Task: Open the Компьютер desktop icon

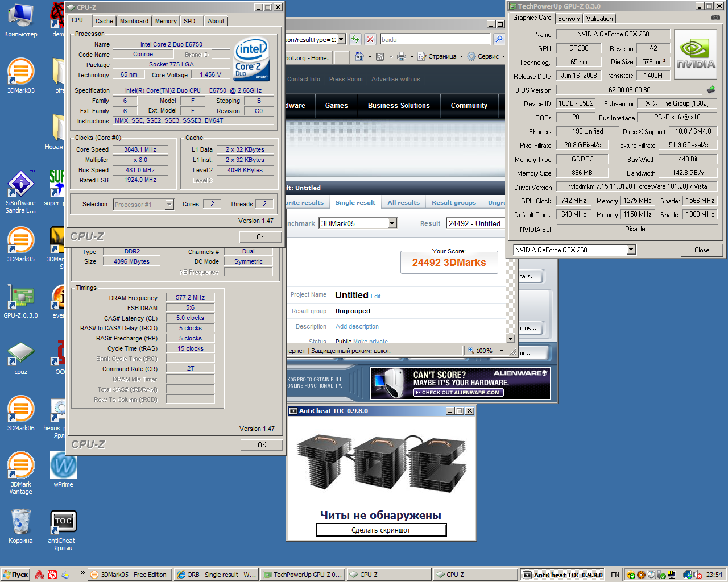Action: pos(20,20)
